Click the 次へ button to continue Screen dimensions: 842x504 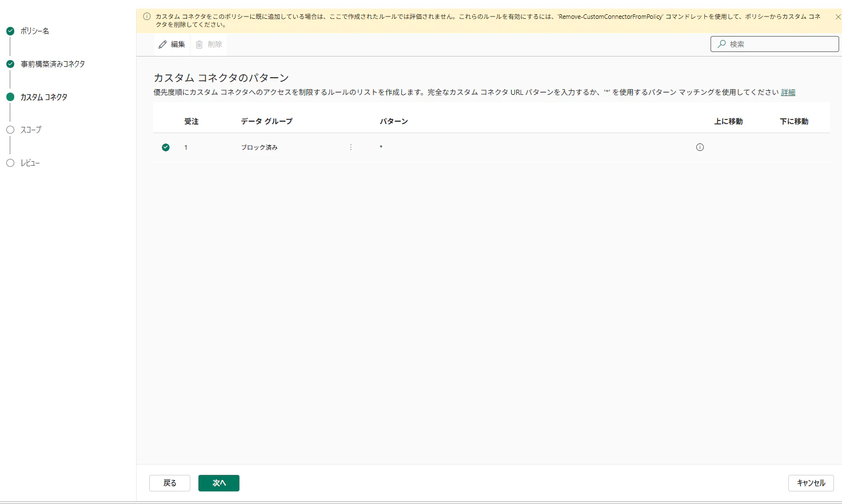219,483
